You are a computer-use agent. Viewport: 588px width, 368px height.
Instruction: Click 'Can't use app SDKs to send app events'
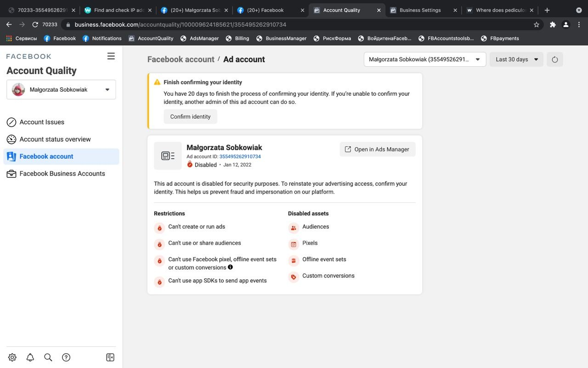pos(217,281)
